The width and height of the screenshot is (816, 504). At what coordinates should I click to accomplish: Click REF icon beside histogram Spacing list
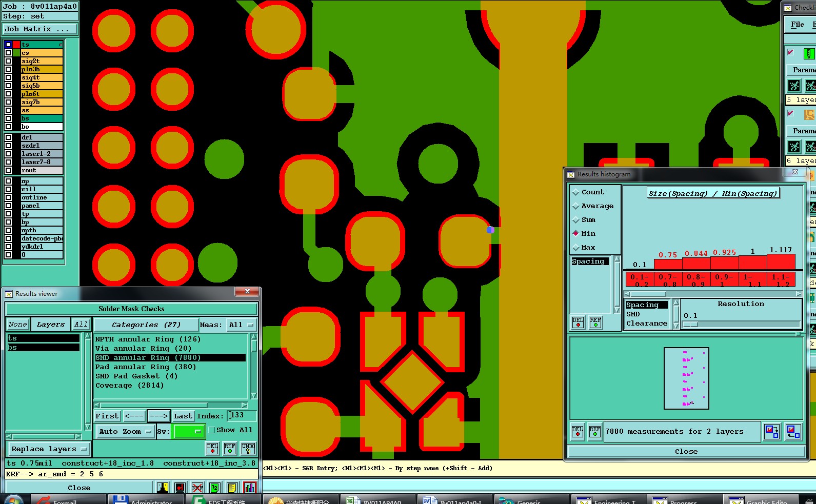coord(595,322)
